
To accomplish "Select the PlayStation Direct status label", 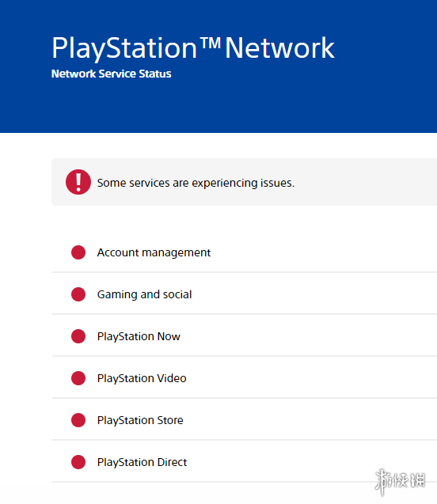I will pos(142,462).
